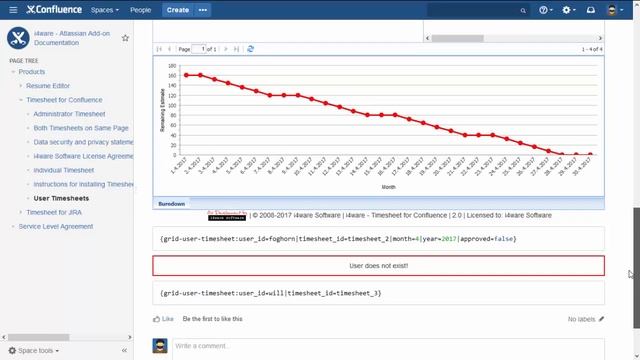
Task: Open the help menu icon
Action: [x=545, y=10]
